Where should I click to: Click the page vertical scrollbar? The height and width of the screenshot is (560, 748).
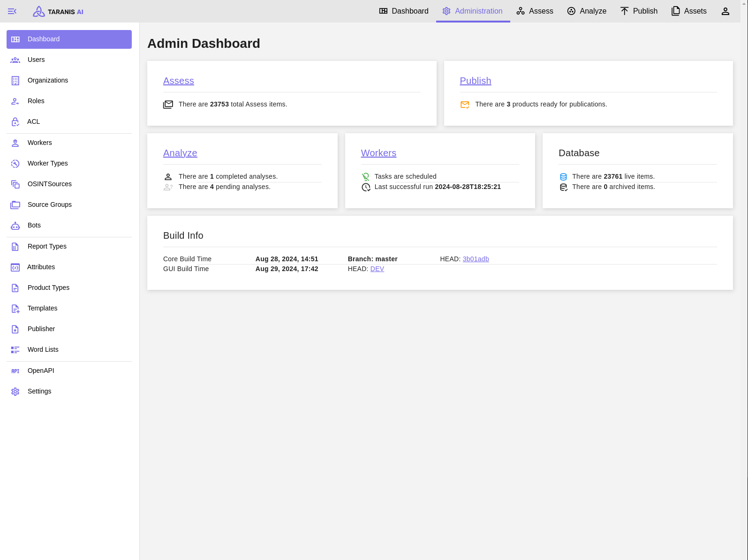point(744,280)
